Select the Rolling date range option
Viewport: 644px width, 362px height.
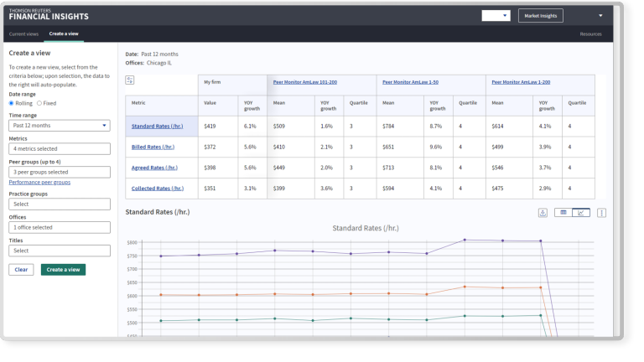click(x=12, y=103)
